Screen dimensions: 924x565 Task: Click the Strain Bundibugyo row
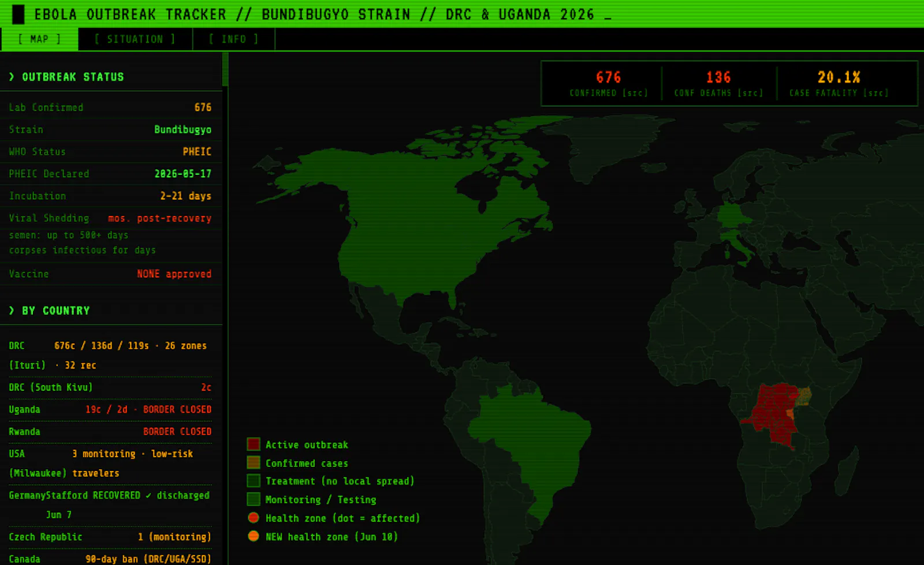click(110, 129)
